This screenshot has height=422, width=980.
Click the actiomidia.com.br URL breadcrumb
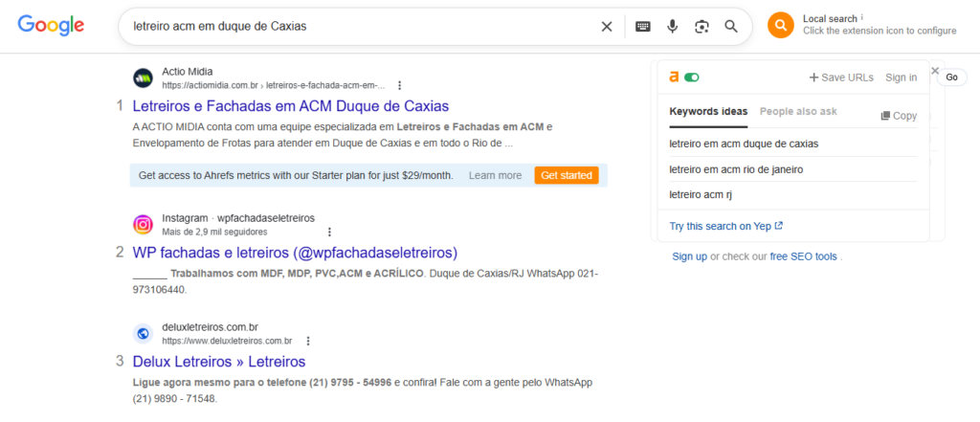tap(273, 85)
